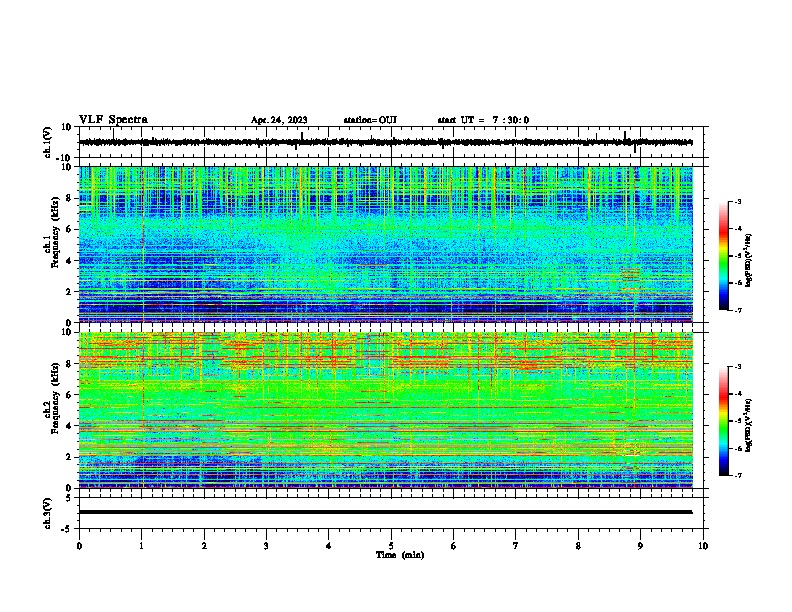Click time-axis tick label "1"

click(141, 546)
